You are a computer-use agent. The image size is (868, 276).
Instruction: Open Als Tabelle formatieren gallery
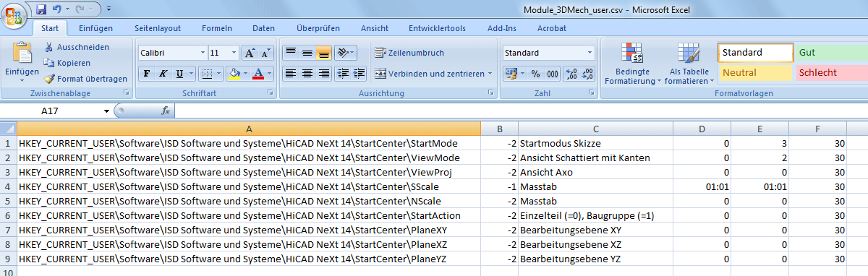pyautogui.click(x=689, y=64)
